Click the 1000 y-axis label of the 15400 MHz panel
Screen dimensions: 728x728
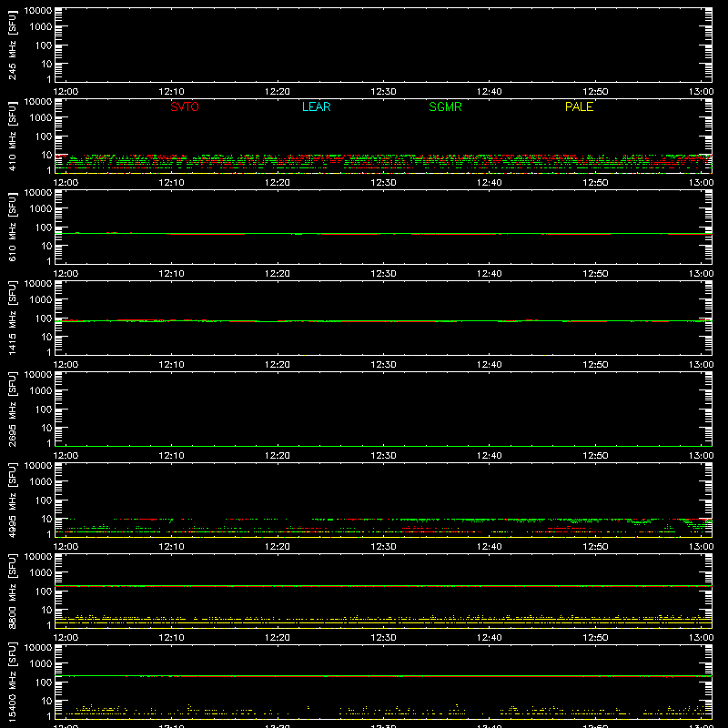(41, 664)
